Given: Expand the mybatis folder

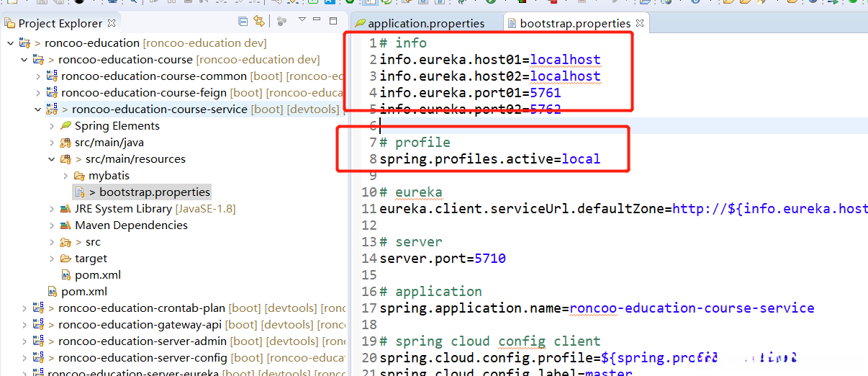Looking at the screenshot, I should click(x=65, y=176).
